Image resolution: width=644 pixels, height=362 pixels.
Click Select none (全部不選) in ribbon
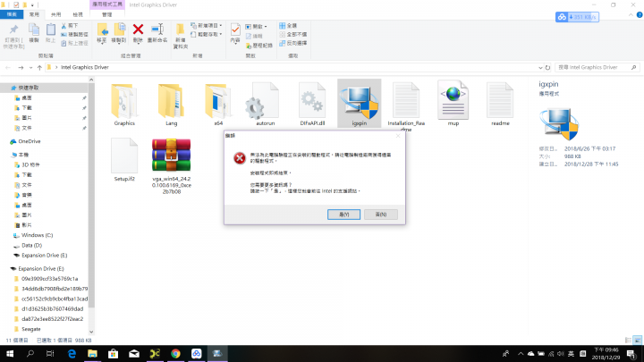click(x=292, y=34)
